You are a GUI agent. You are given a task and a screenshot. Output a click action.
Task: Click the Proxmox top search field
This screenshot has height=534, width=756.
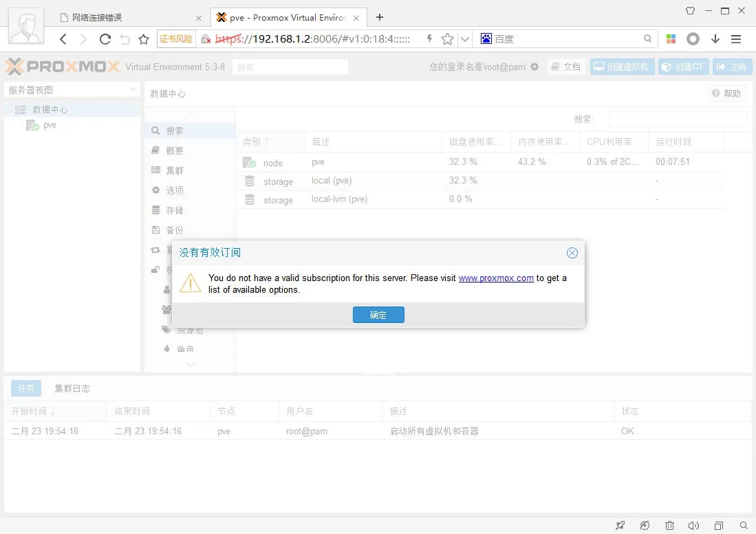pyautogui.click(x=290, y=67)
